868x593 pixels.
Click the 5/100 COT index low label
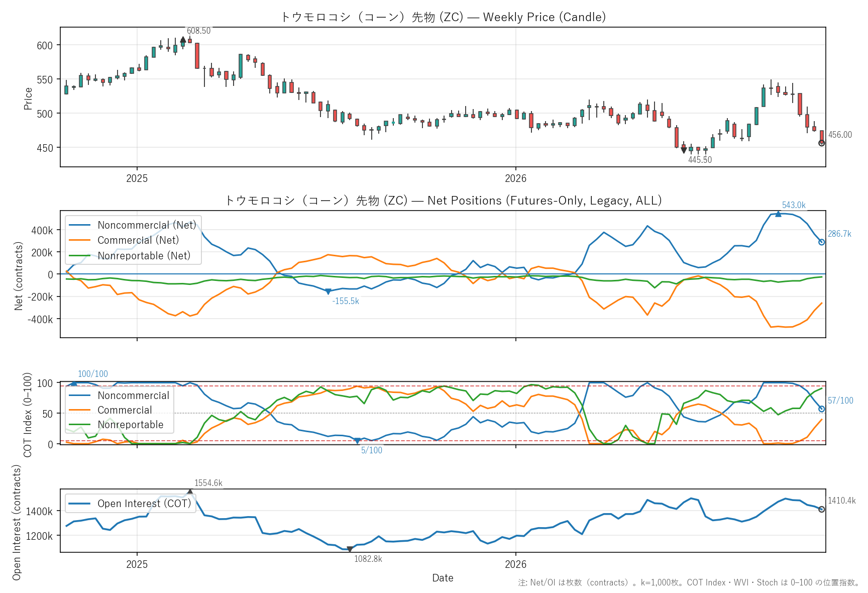372,450
